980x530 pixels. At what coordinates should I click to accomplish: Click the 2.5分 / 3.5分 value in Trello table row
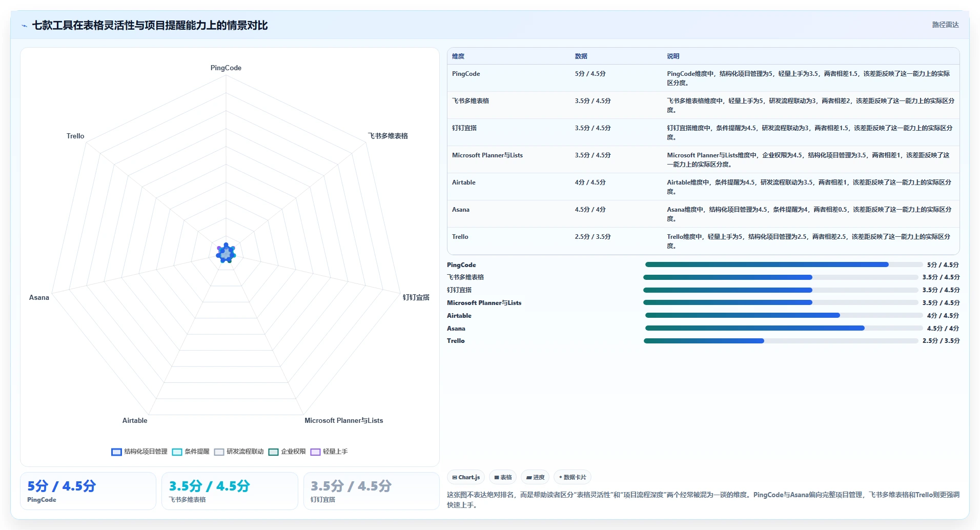(x=593, y=237)
